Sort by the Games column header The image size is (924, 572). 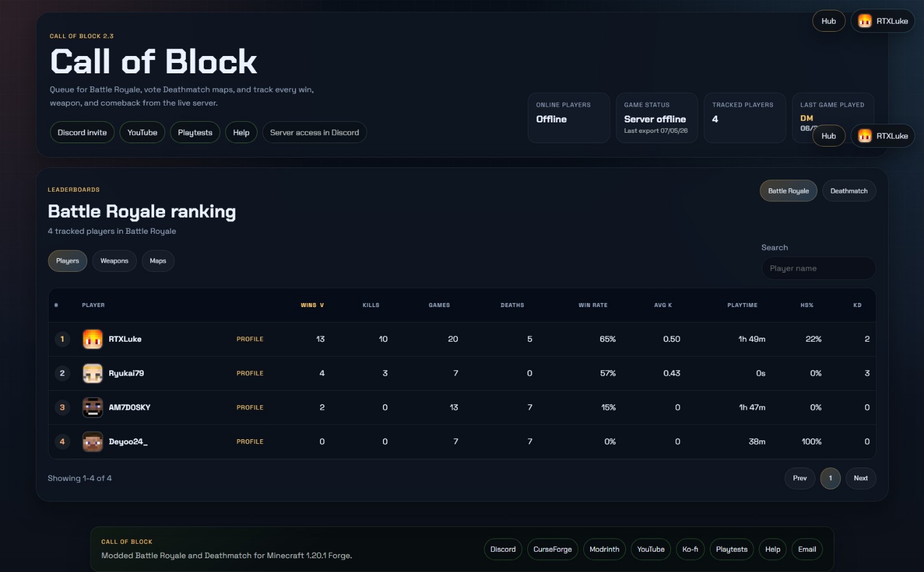click(x=439, y=305)
